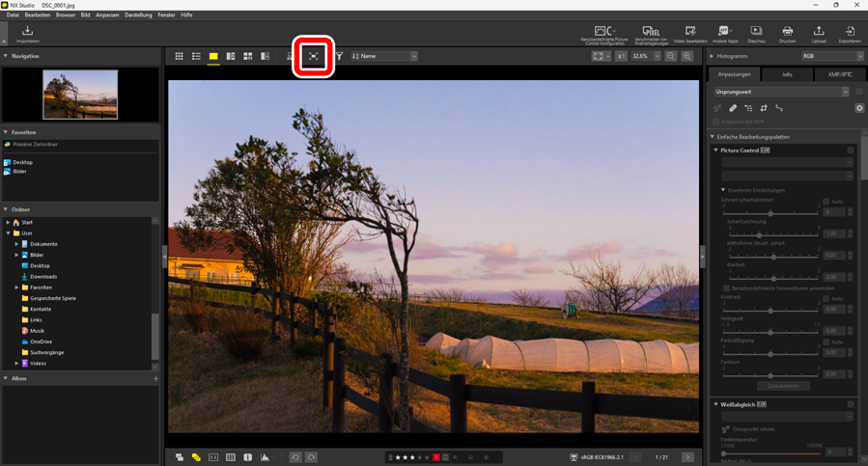This screenshot has width=868, height=466.
Task: Switch to the XMP/IPTC tab
Action: point(839,74)
